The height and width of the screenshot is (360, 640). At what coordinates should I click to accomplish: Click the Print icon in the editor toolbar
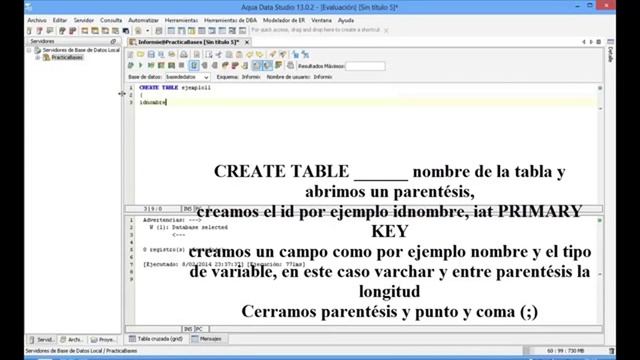pyautogui.click(x=184, y=54)
